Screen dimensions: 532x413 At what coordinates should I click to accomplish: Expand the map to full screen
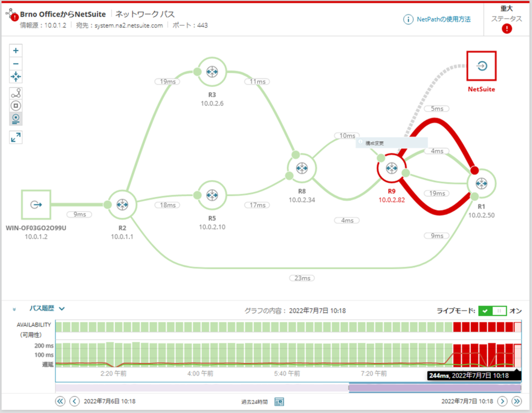pos(16,138)
